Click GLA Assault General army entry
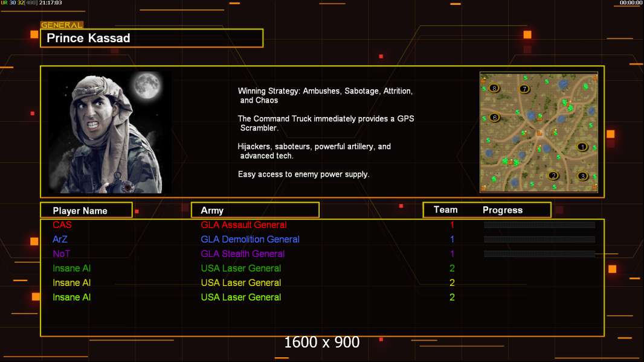 point(243,224)
